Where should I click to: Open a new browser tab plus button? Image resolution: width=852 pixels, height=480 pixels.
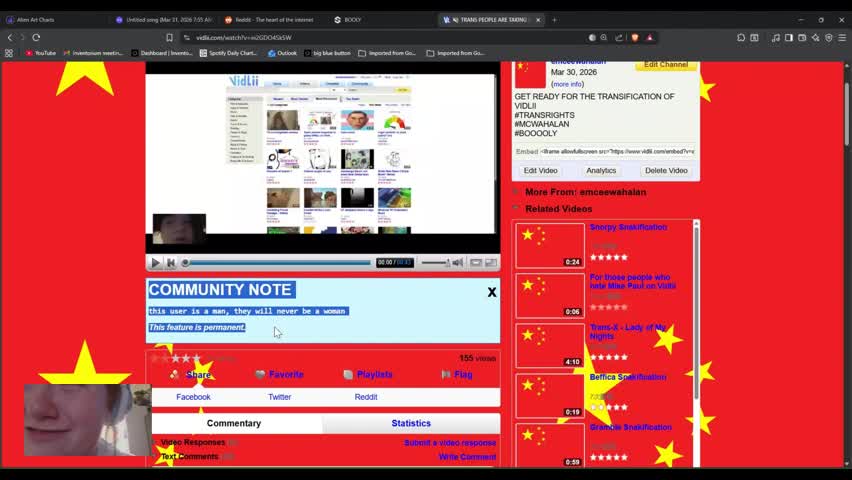tap(554, 20)
